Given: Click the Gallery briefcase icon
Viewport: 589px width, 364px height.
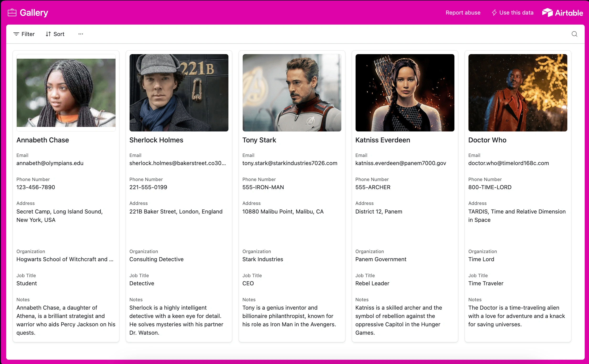Looking at the screenshot, I should pos(12,12).
